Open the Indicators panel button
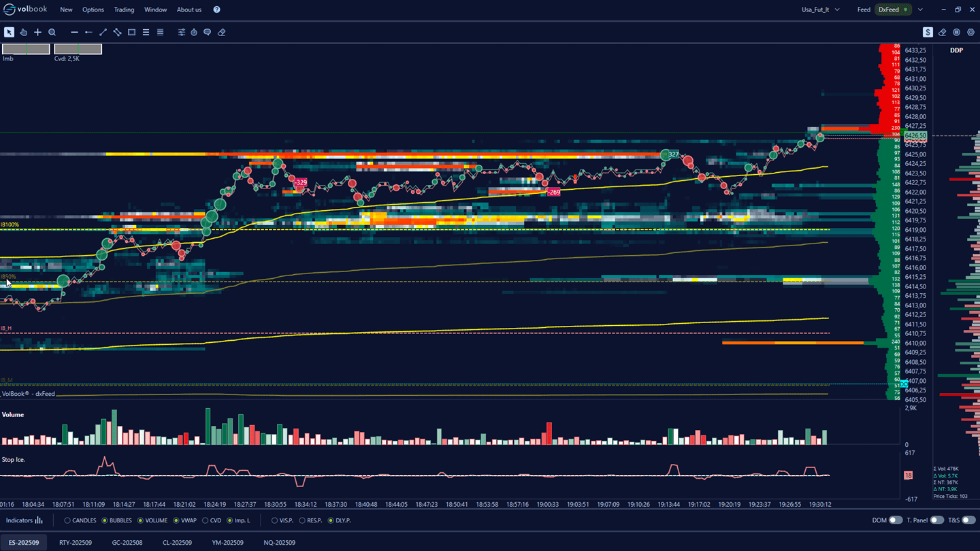The image size is (980, 551). pos(23,520)
